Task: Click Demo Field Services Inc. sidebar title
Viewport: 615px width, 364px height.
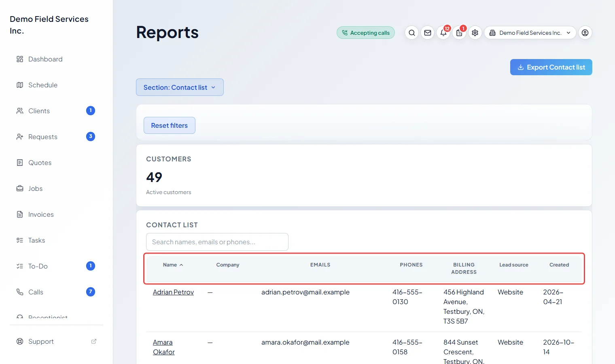Action: point(49,25)
